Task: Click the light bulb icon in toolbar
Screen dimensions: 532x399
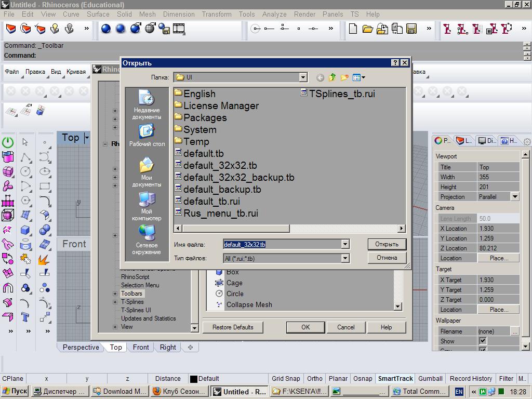Action: click(x=55, y=29)
